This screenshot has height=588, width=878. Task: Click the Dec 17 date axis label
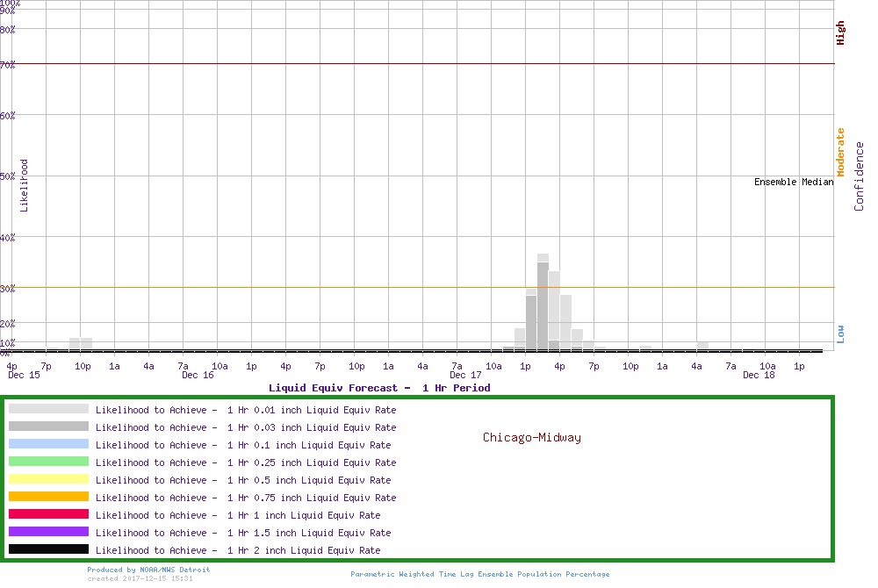click(x=464, y=376)
